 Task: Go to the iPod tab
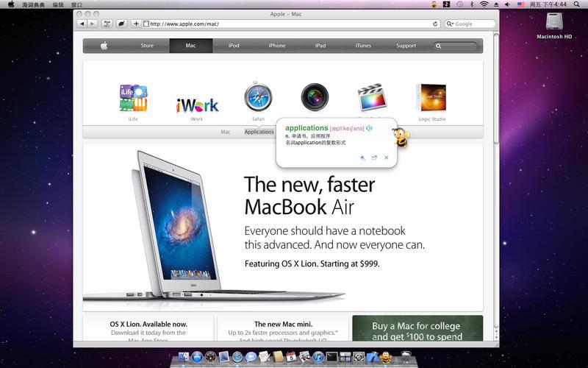click(234, 46)
